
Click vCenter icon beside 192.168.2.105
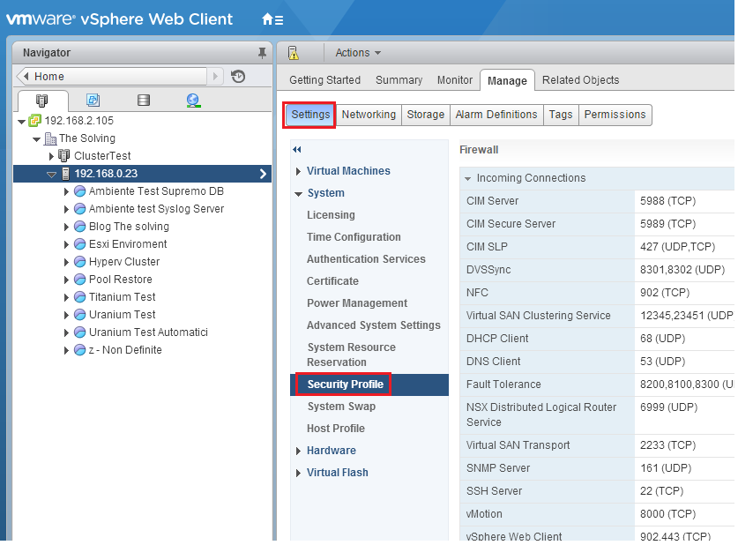point(35,121)
